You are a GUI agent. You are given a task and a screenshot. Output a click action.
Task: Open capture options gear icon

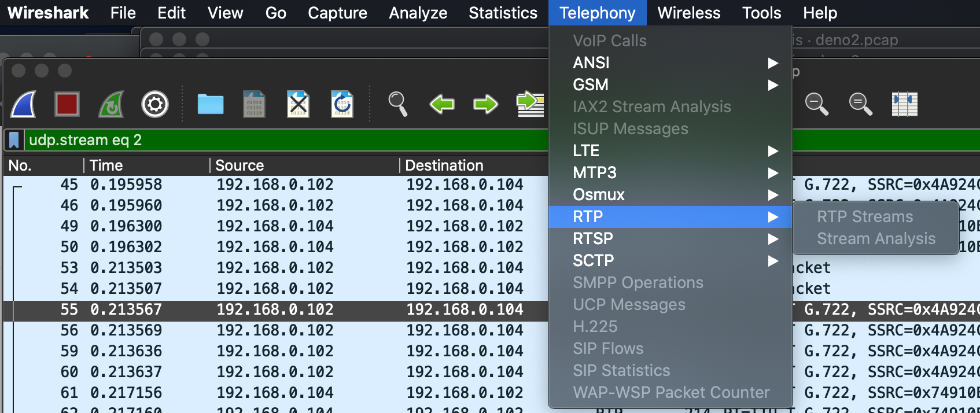pos(155,104)
